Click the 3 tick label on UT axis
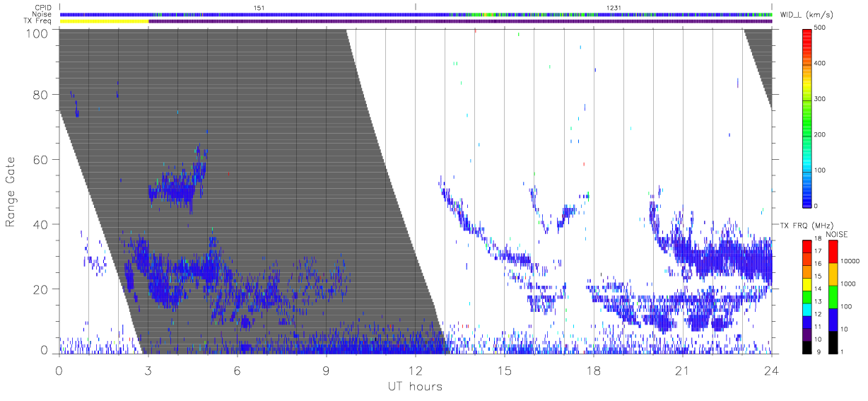This screenshot has width=868, height=401. (148, 371)
